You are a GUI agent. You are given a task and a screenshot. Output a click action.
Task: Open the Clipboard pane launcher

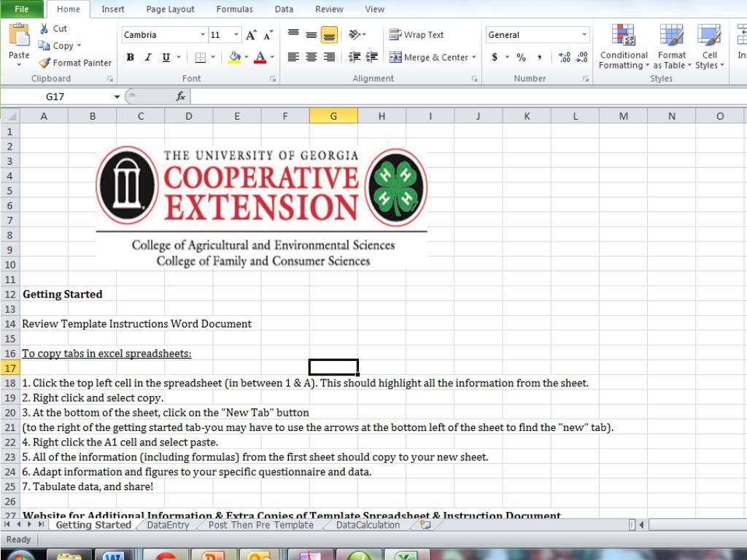110,79
